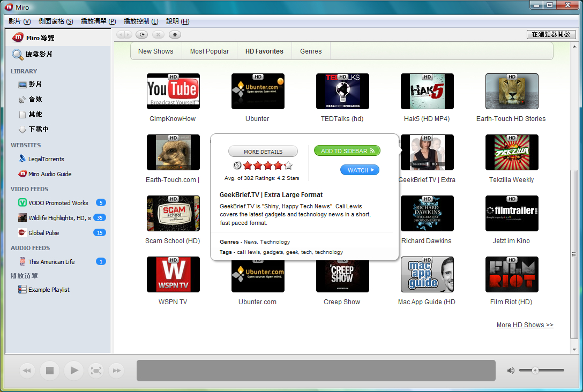Viewport: 583px width, 392px height.
Task: Open the Miro Guide sidebar item
Action: coord(58,38)
